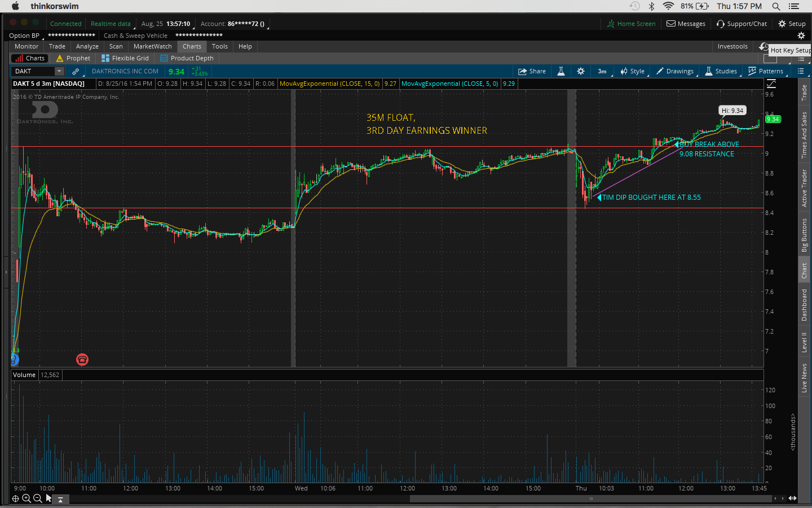The image size is (812, 508).
Task: Open the Help tab
Action: click(x=245, y=46)
